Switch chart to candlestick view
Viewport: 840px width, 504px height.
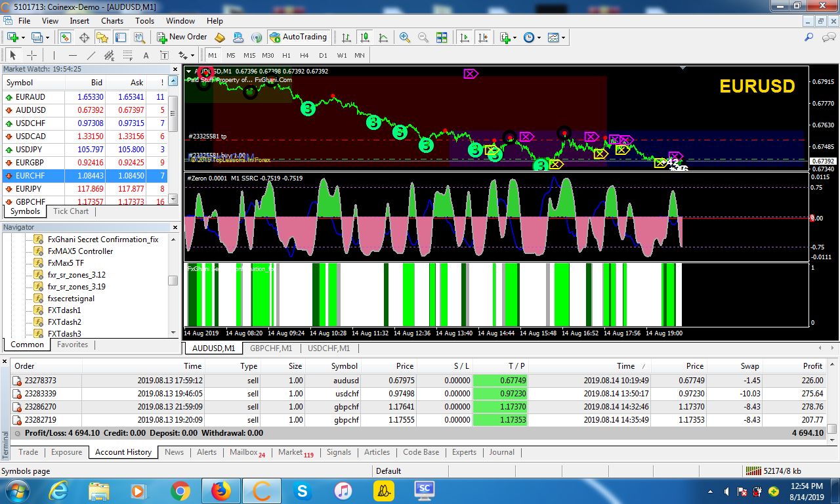tap(365, 37)
